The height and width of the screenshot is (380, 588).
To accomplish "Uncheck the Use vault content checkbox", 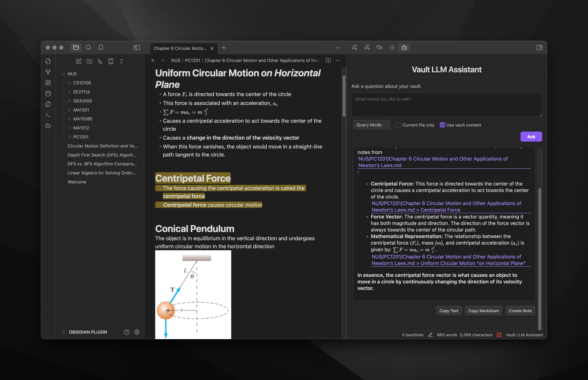I will click(x=442, y=125).
